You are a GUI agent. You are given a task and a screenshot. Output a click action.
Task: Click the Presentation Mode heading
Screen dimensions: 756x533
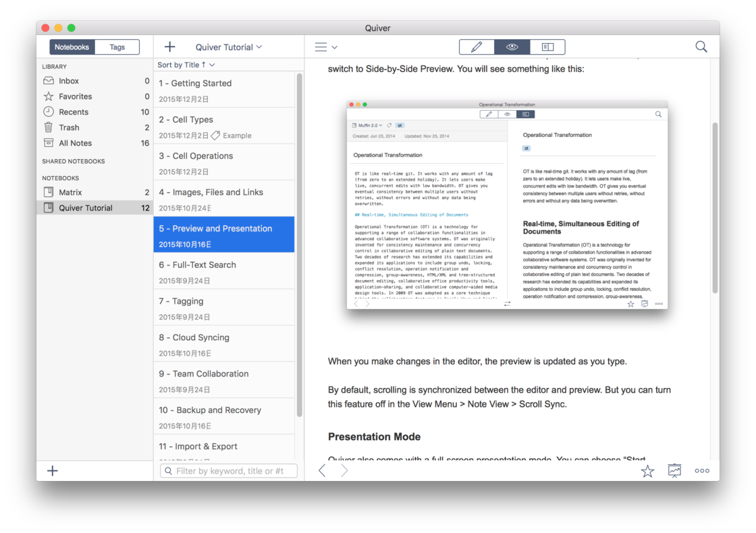coord(374,437)
